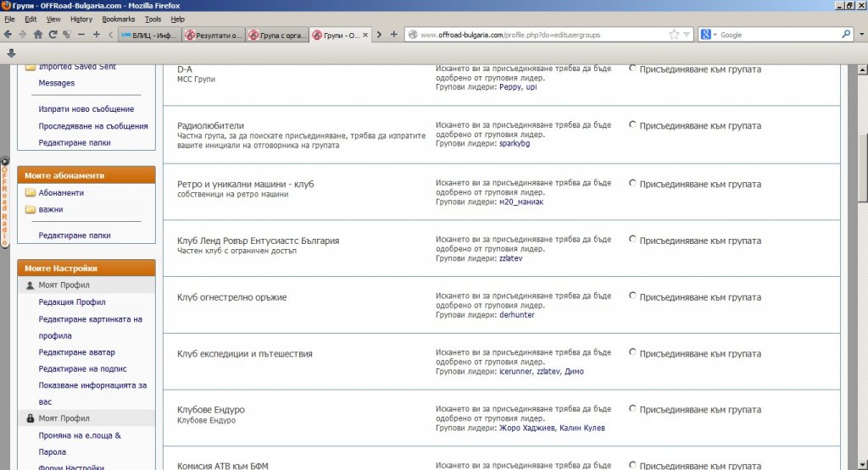This screenshot has height=470, width=868.
Task: Click the Back arrow in the toolbar
Action: tap(8, 35)
